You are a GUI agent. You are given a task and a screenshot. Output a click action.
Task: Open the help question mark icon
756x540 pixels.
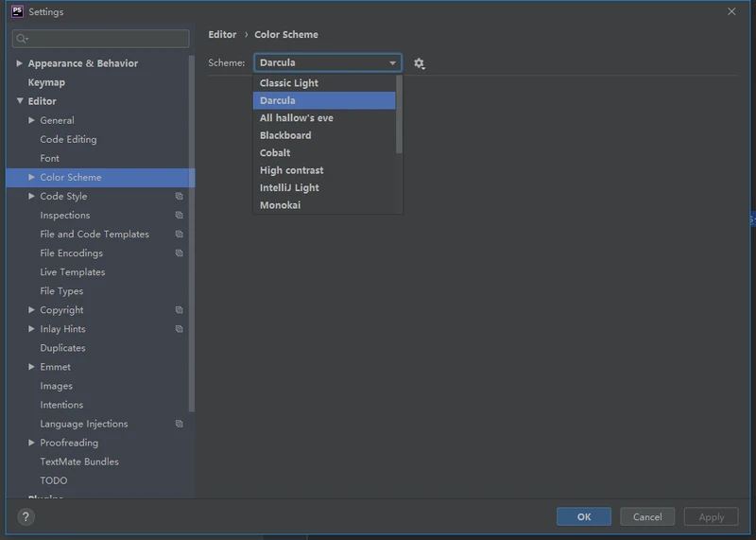[x=26, y=516]
